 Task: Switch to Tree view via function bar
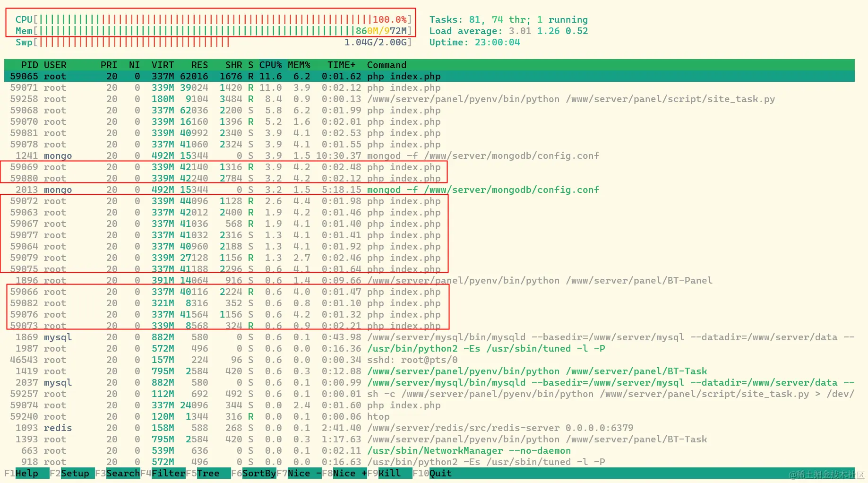point(208,473)
